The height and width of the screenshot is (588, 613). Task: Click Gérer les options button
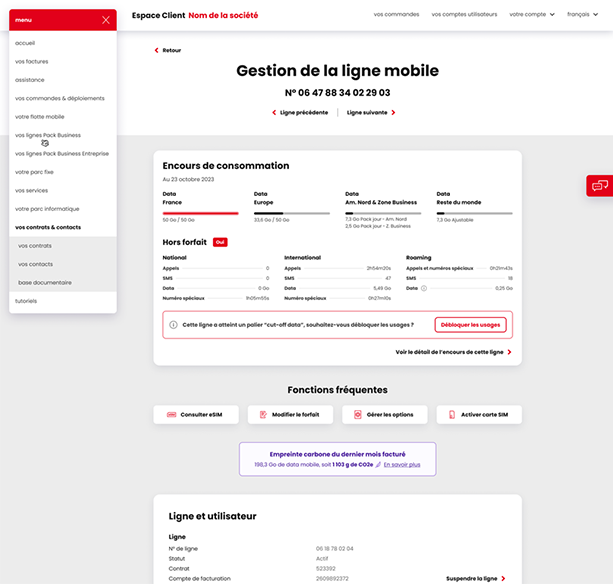click(x=385, y=414)
